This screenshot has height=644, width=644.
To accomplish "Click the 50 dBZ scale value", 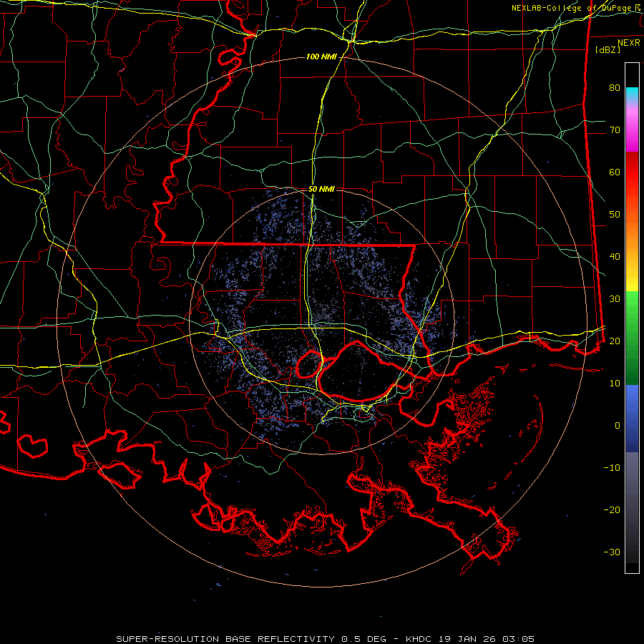I will pyautogui.click(x=615, y=215).
